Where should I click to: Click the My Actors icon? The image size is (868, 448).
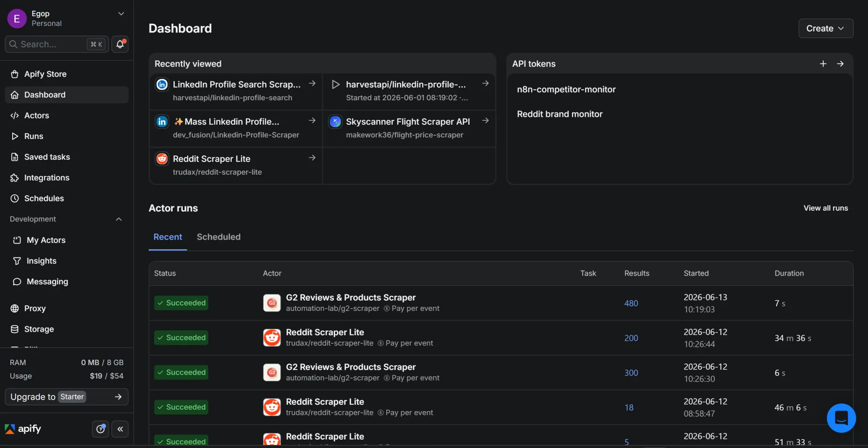(17, 240)
